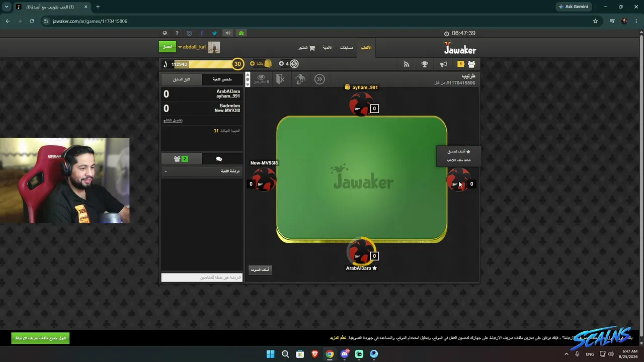Image resolution: width=644 pixels, height=362 pixels.
Task: Open Discord from the taskbar
Action: [x=345, y=354]
